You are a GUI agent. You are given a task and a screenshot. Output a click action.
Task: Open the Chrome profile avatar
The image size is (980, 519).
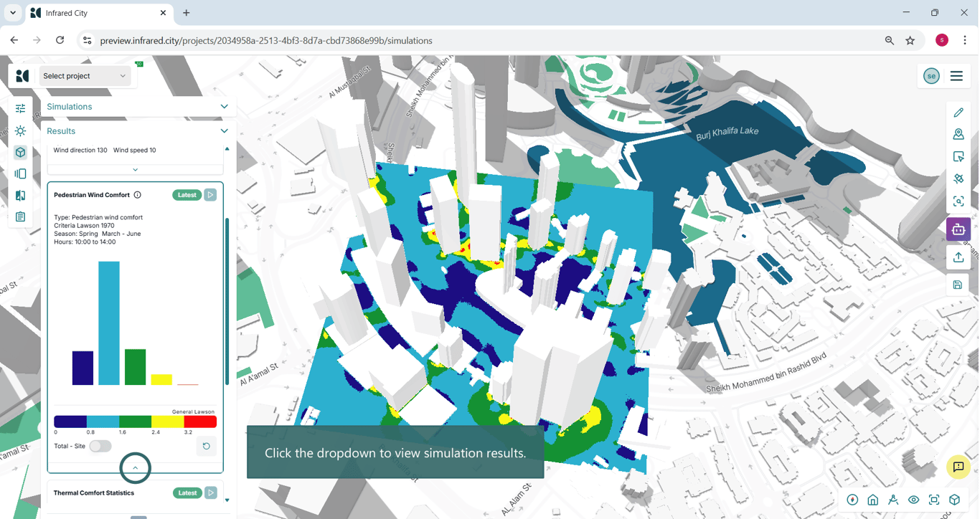pyautogui.click(x=942, y=41)
